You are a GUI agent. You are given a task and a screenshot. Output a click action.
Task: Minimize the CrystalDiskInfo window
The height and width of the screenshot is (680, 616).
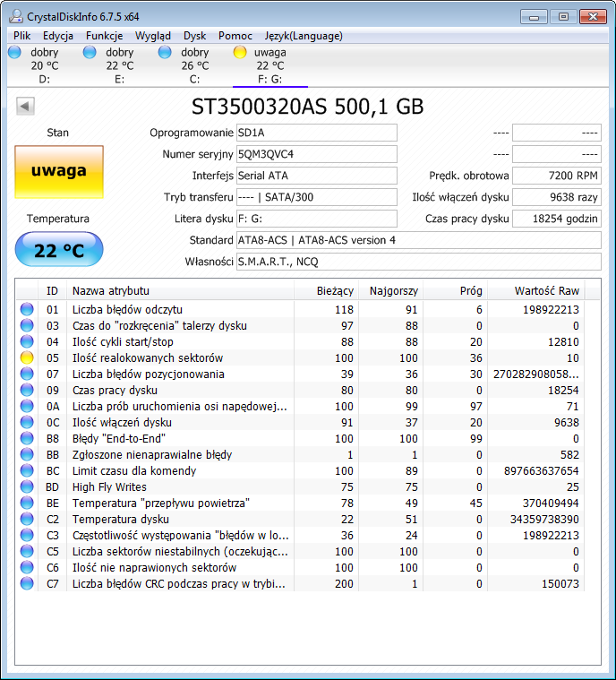coord(534,17)
